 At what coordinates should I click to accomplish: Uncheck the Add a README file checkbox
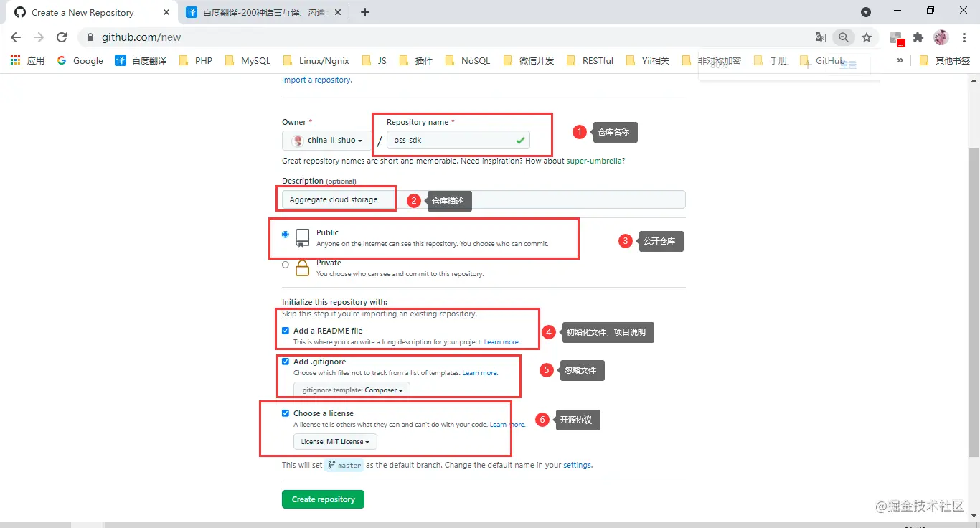tap(286, 331)
